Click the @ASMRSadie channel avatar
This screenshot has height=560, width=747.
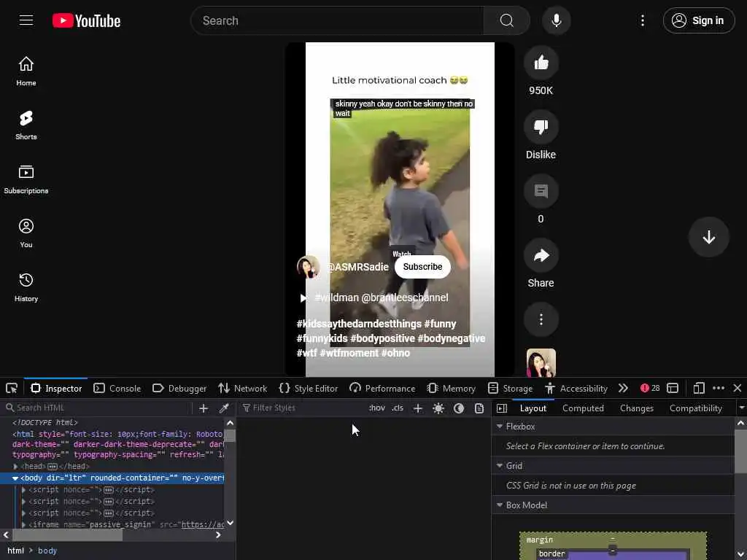pyautogui.click(x=309, y=267)
